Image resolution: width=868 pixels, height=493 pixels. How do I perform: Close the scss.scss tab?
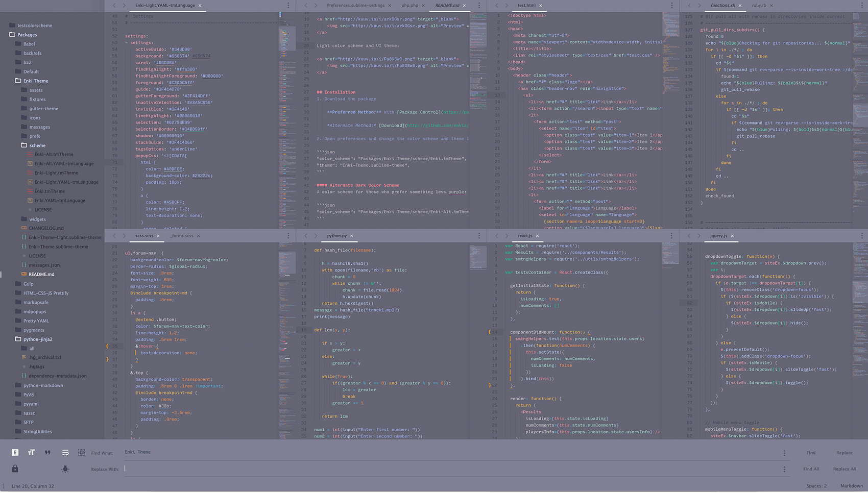click(x=158, y=236)
